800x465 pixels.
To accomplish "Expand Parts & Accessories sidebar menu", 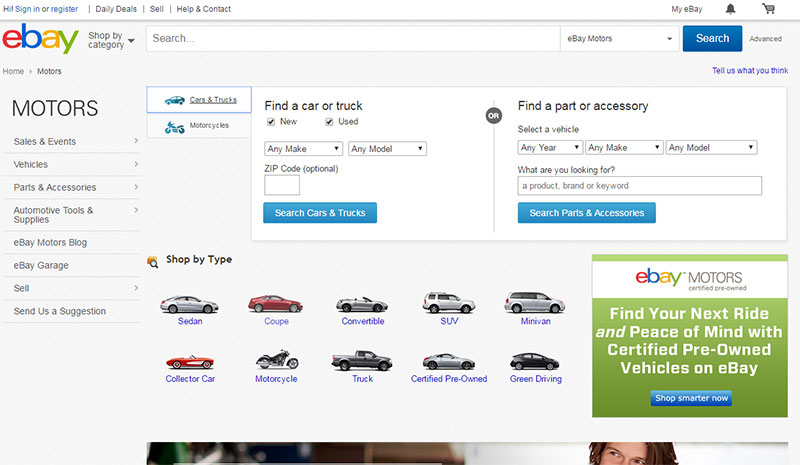I will click(x=71, y=187).
